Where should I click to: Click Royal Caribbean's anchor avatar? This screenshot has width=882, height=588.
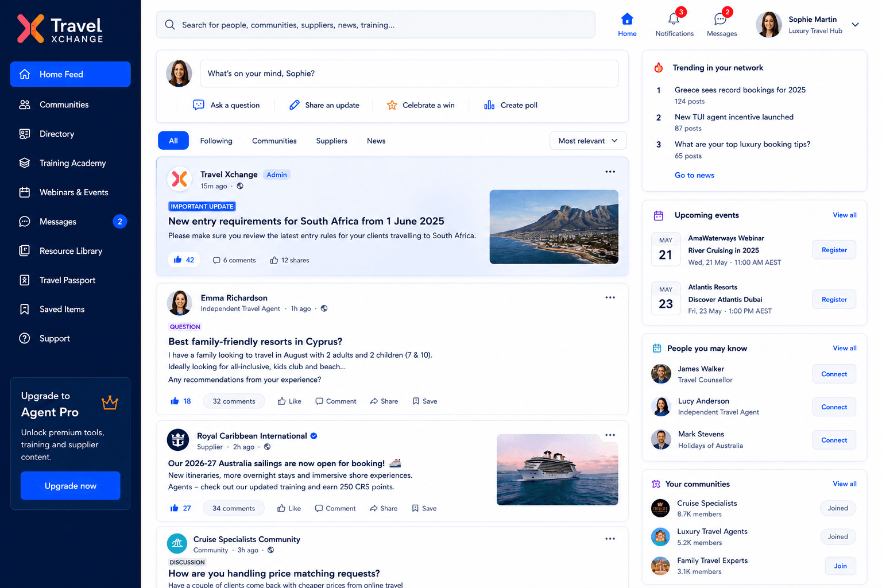tap(178, 440)
